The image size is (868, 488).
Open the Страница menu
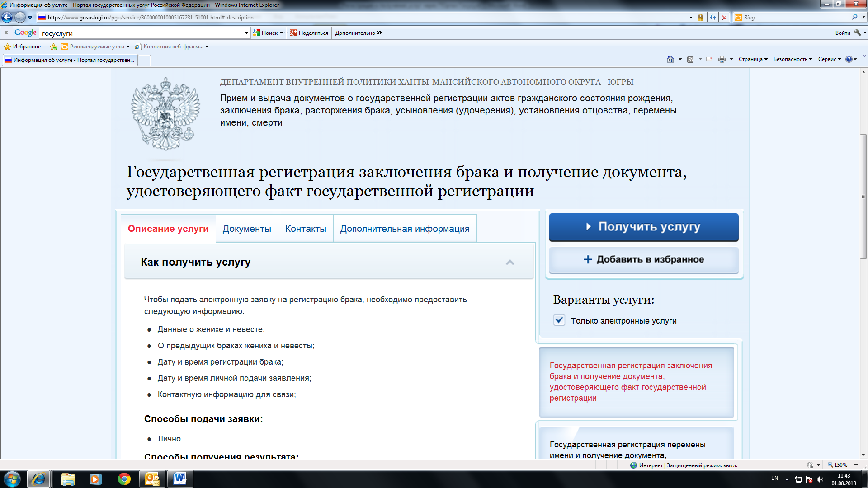pyautogui.click(x=753, y=59)
